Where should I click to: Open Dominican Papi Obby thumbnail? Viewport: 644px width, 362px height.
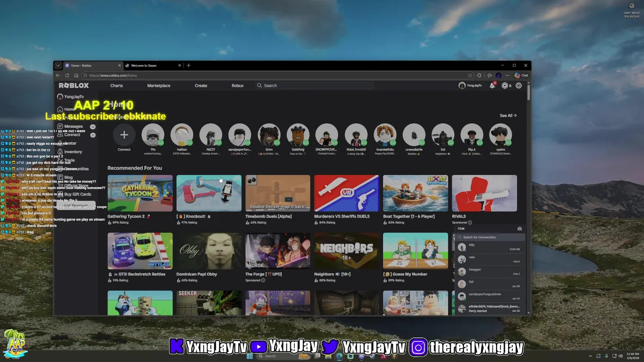(209, 251)
